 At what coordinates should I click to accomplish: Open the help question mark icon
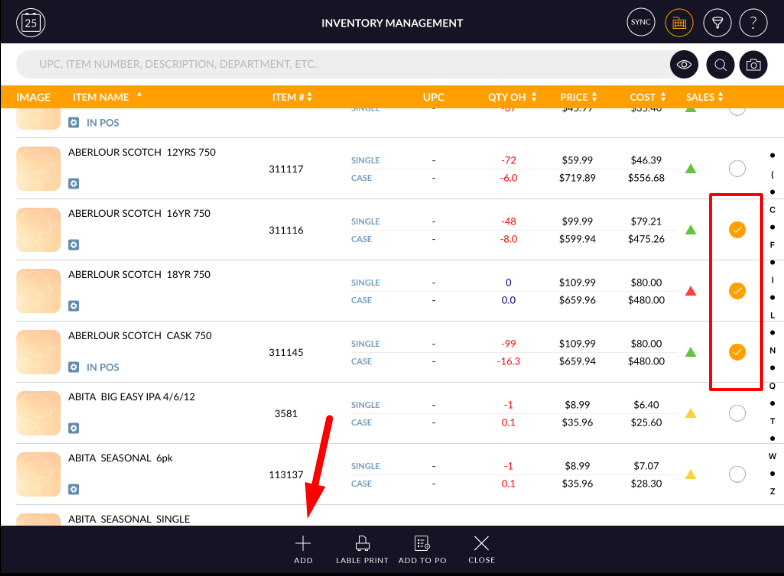[753, 22]
